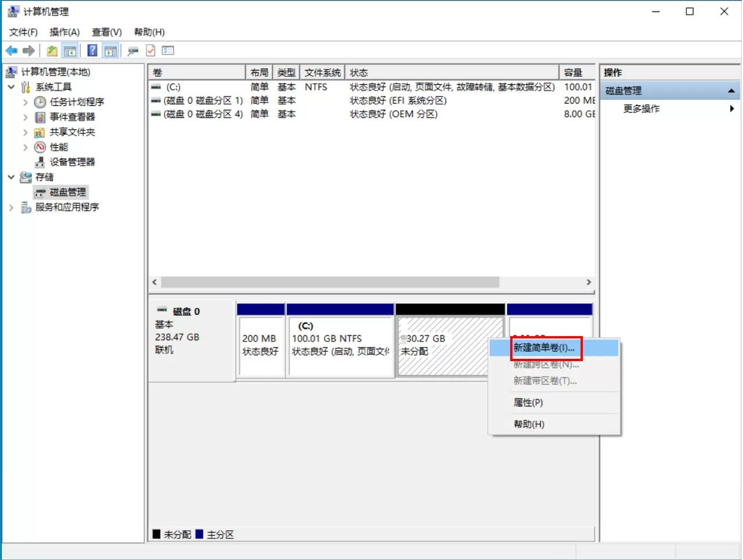Open the 操作(A) menu
The width and height of the screenshot is (744, 560).
[64, 32]
